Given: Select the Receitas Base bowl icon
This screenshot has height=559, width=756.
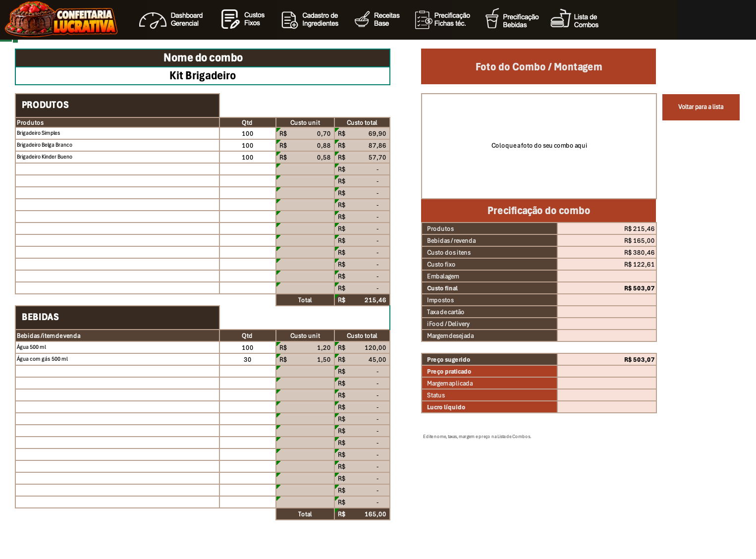Looking at the screenshot, I should 362,19.
